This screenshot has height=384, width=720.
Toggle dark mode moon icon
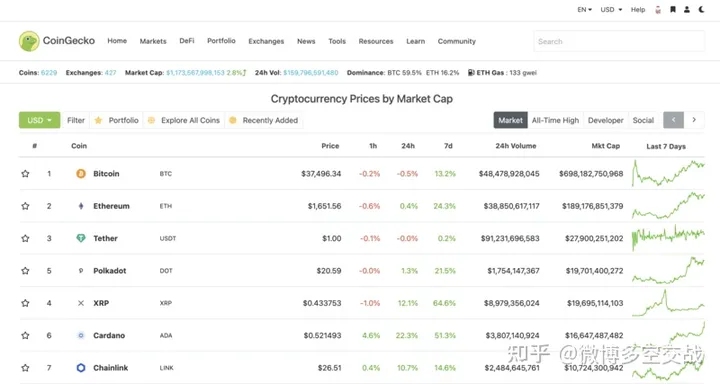tap(701, 9)
